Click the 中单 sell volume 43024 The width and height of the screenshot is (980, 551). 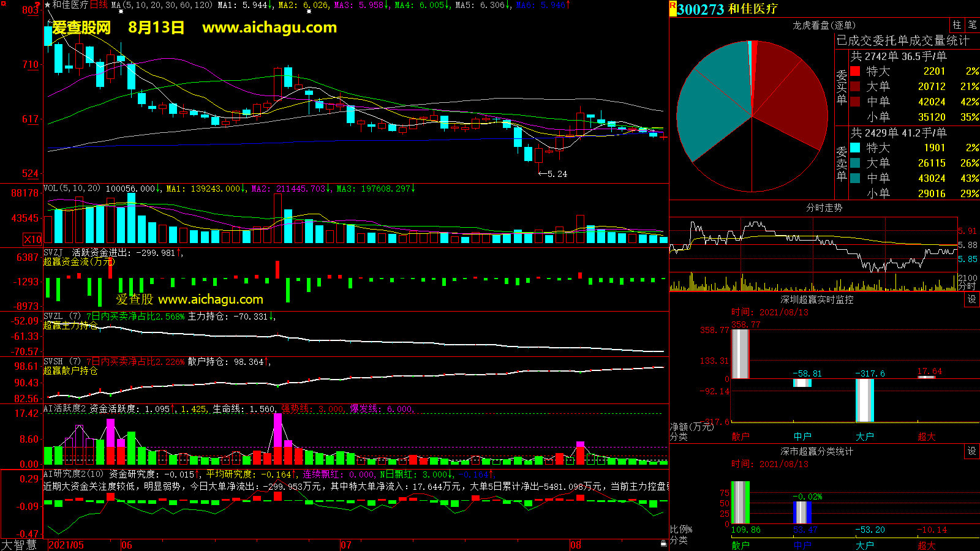coord(932,178)
